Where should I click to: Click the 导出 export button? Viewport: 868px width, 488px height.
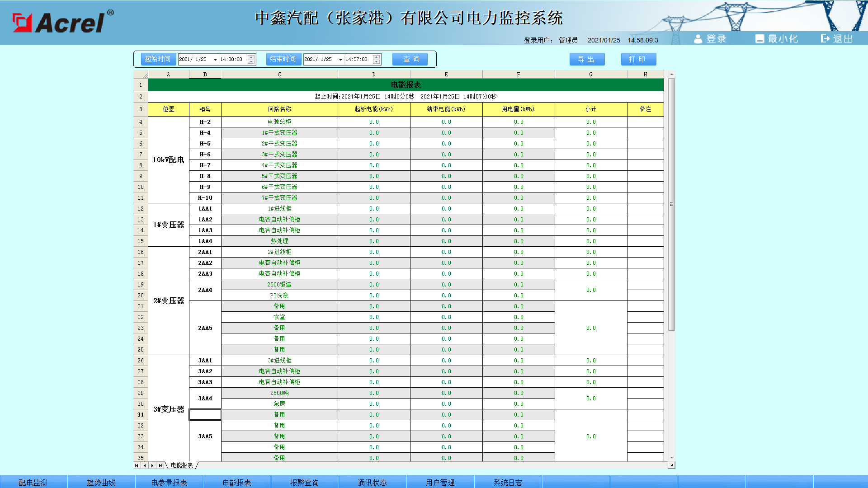click(587, 59)
